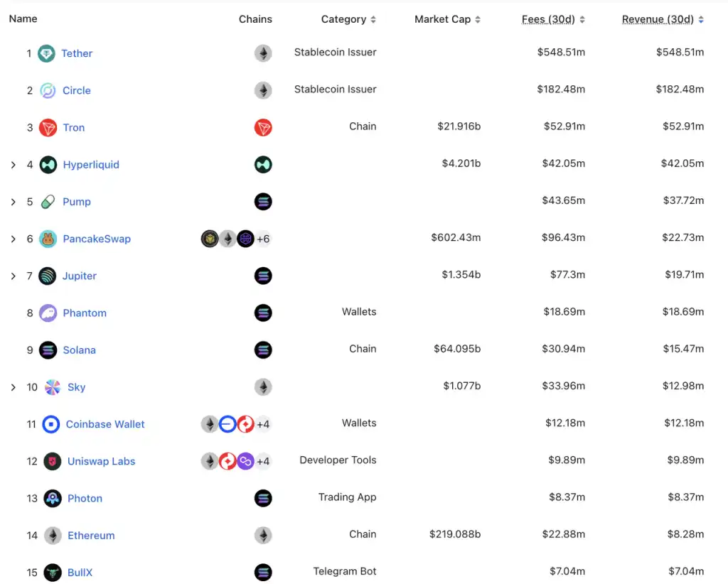Open the Ethereum protocol link
The image size is (728, 584).
point(91,536)
